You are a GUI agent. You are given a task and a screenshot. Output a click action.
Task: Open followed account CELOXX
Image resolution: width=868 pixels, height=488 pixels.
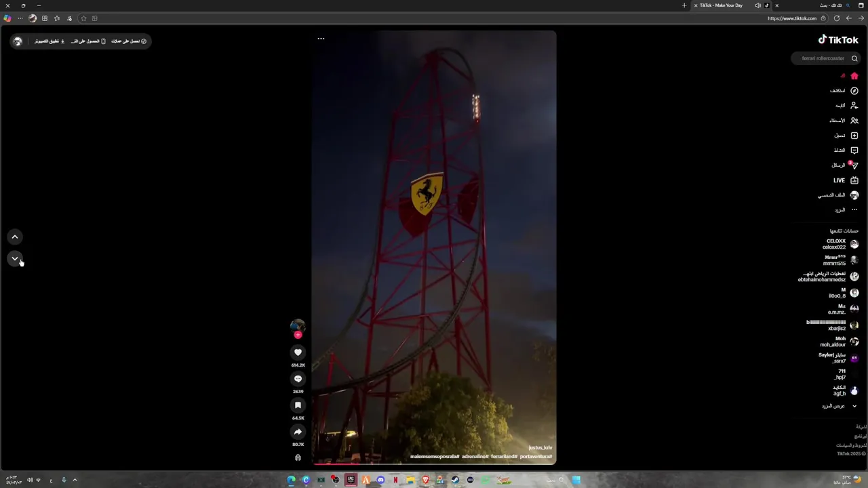tap(841, 244)
